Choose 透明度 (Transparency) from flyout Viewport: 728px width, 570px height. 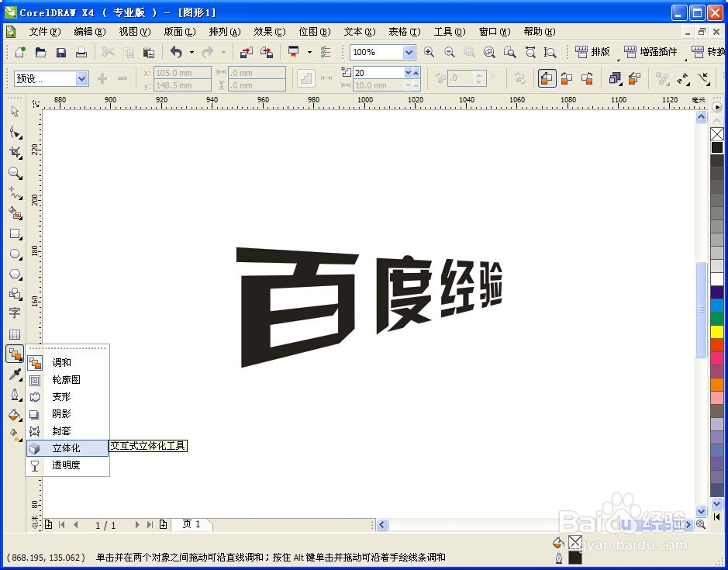(x=67, y=465)
